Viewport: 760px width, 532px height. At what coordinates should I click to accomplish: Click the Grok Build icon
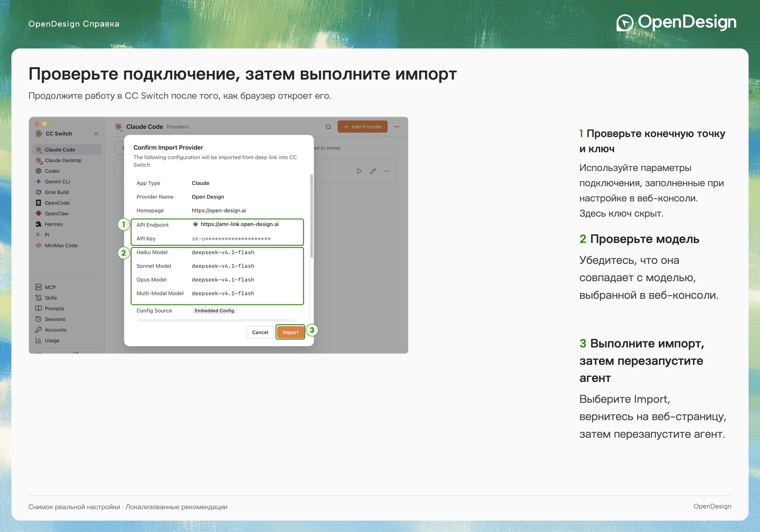[38, 192]
